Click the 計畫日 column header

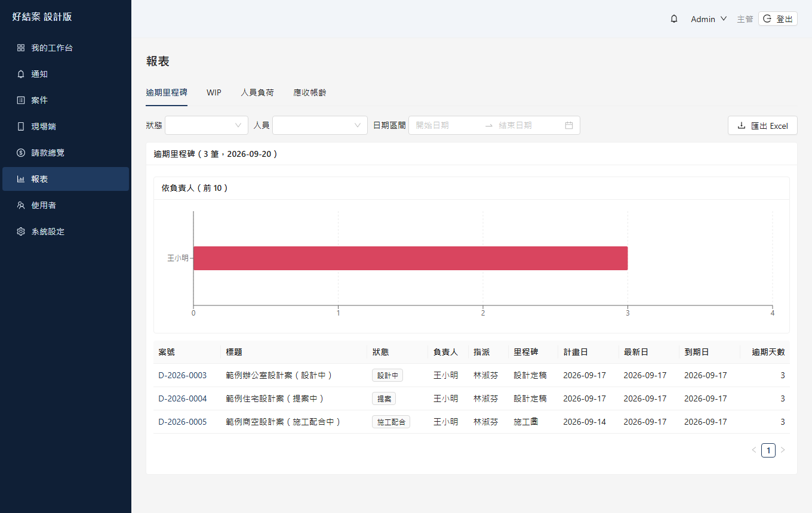pos(588,352)
